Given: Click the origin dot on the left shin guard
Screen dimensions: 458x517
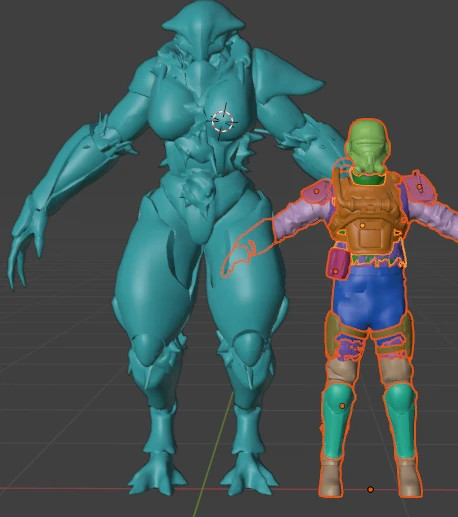Looking at the screenshot, I should click(342, 406).
